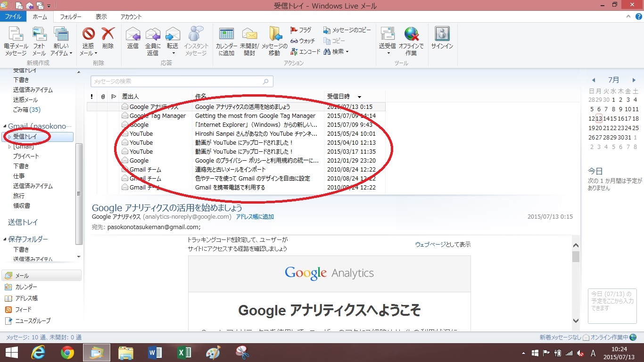The image size is (644, 362).
Task: Switch to the Folders ribbon tab
Action: (71, 16)
